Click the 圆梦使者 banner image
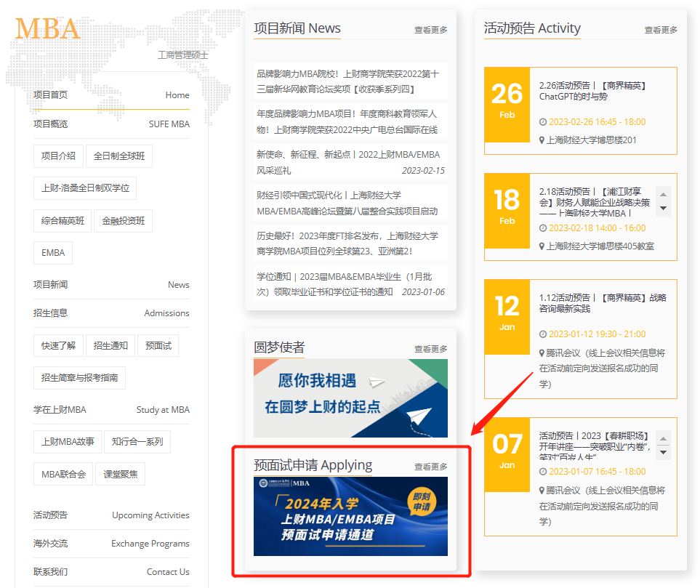 pos(350,398)
